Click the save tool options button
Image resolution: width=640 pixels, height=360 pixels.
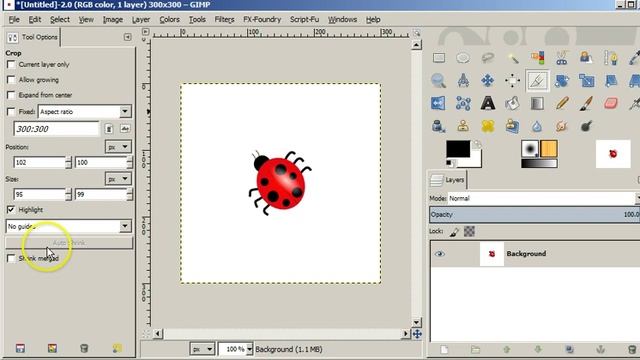tap(20, 348)
